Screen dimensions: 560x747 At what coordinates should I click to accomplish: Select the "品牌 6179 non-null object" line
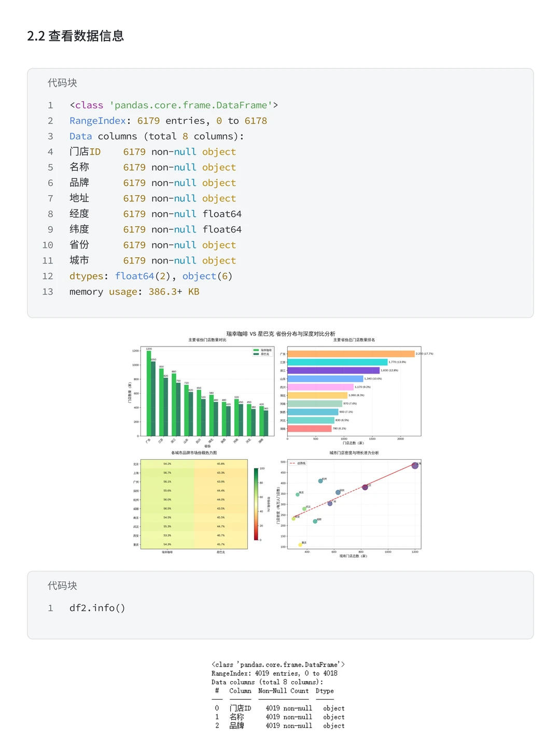click(x=153, y=183)
